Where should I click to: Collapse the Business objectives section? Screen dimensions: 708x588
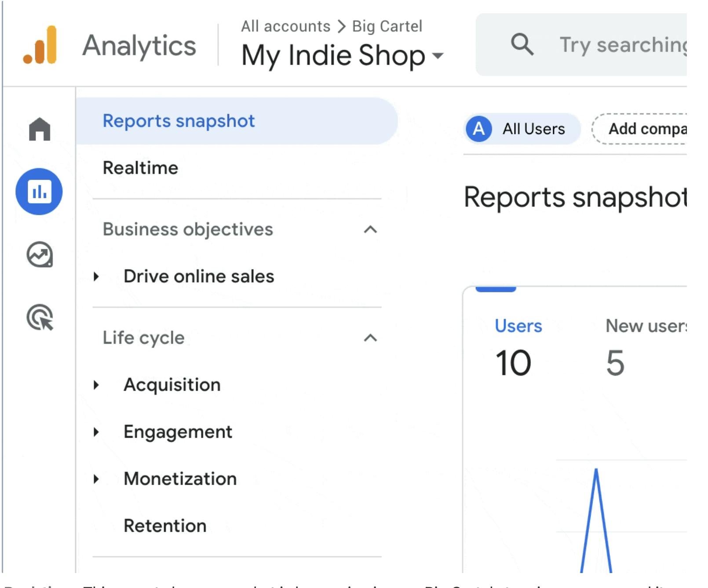tap(371, 229)
